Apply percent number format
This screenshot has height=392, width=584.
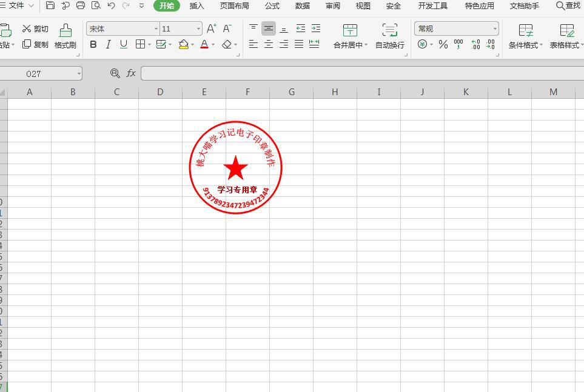coord(443,44)
